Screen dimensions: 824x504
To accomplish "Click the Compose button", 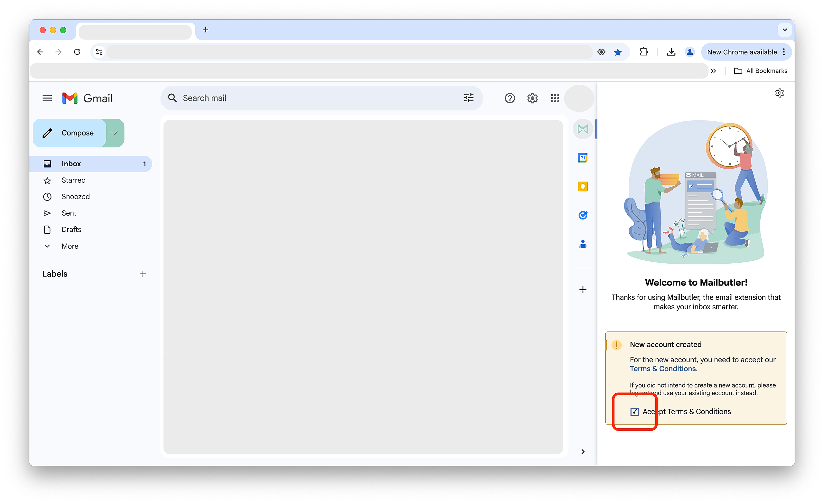I will pos(70,133).
